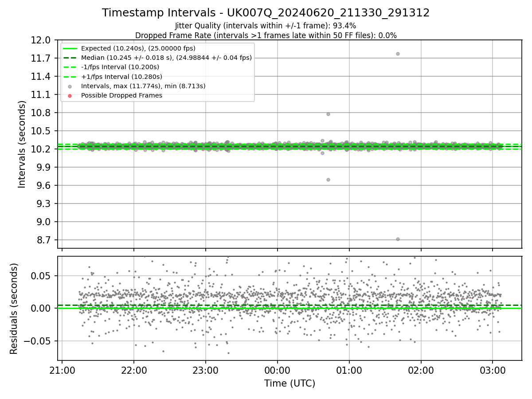This screenshot has width=532, height=399.
Task: Click the 22:00 x-axis tick label
Action: [134, 370]
